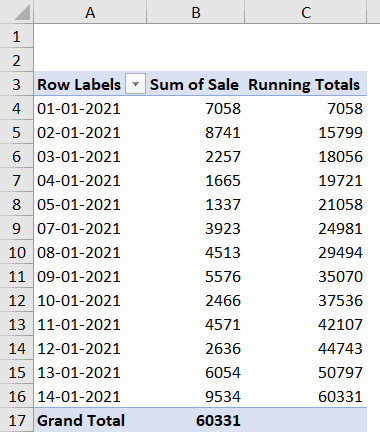Viewport: 380px width, 432px height.
Task: Click the Grand Total label cell
Action: click(90, 420)
